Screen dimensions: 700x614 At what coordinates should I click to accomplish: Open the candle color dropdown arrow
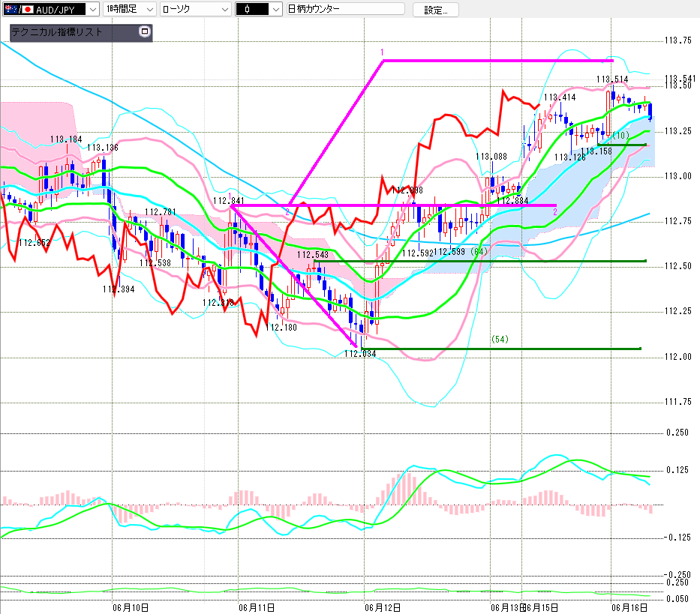(x=276, y=9)
